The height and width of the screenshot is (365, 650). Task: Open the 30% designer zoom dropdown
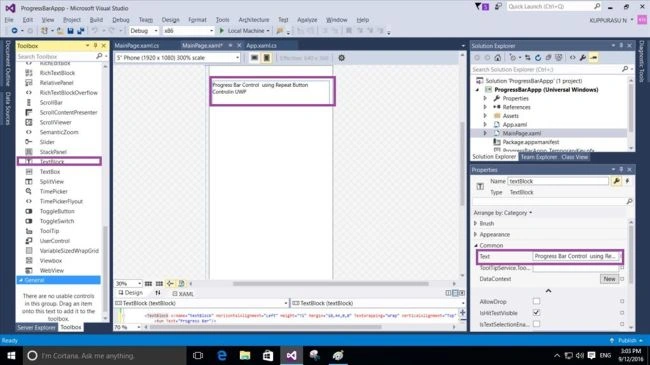coord(128,284)
